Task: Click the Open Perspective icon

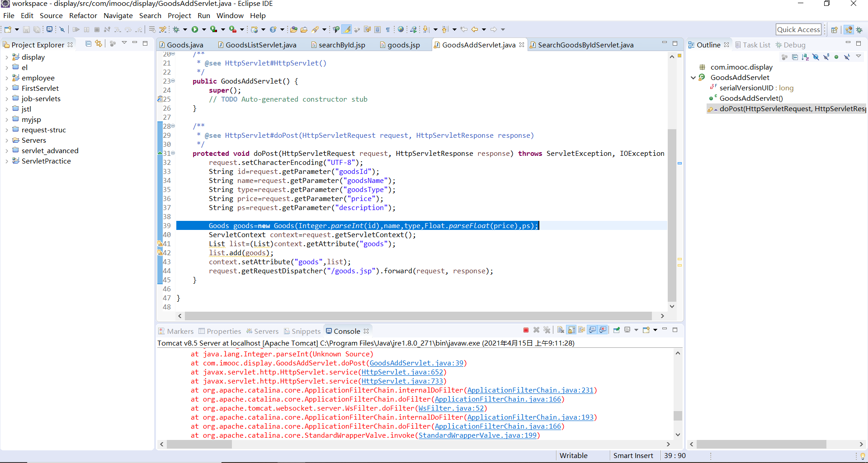Action: 835,30
